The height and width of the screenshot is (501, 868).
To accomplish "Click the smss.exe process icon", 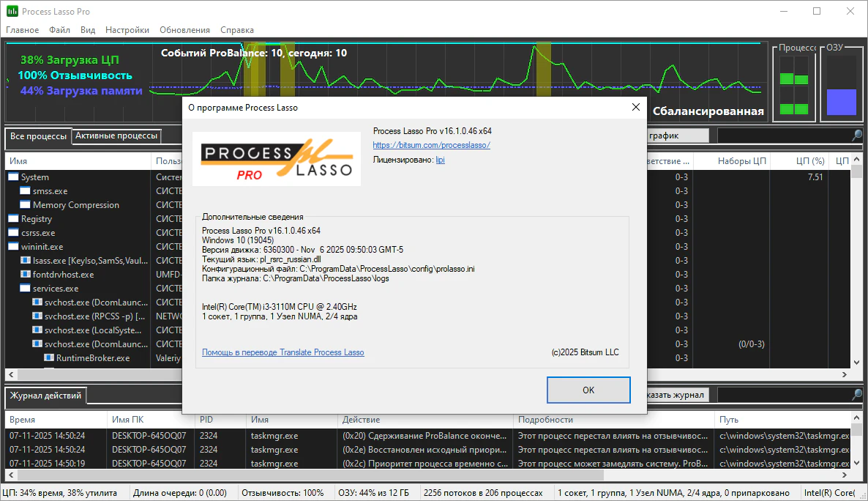I will (x=26, y=191).
